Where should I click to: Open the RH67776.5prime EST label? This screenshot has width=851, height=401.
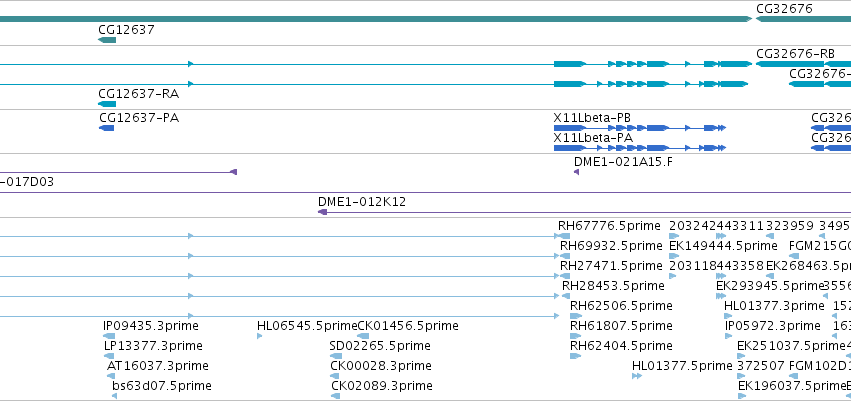tap(609, 226)
